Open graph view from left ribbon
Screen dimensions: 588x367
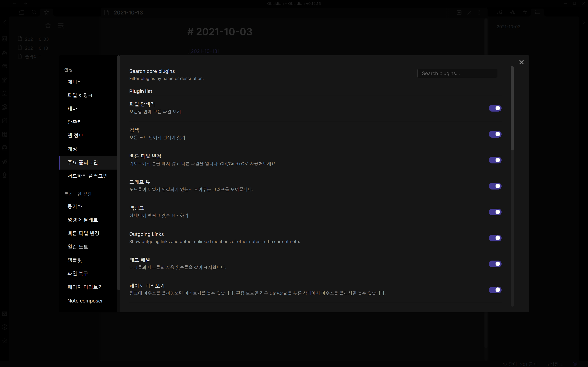click(x=5, y=52)
